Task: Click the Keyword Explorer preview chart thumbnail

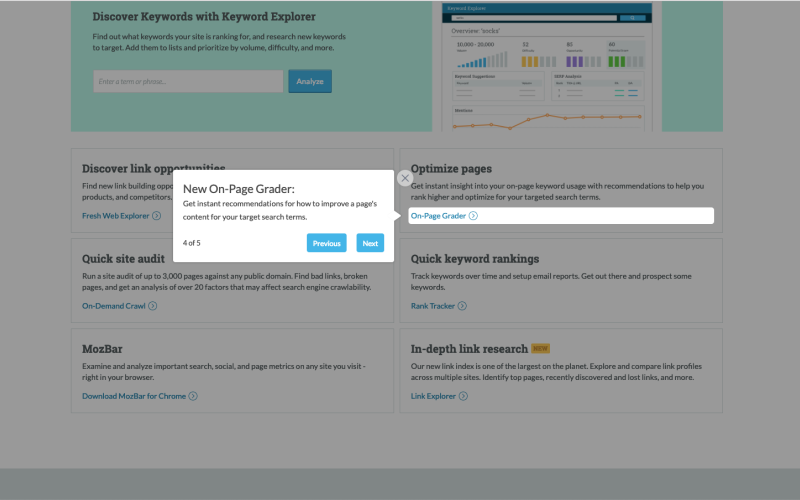Action: [x=546, y=67]
